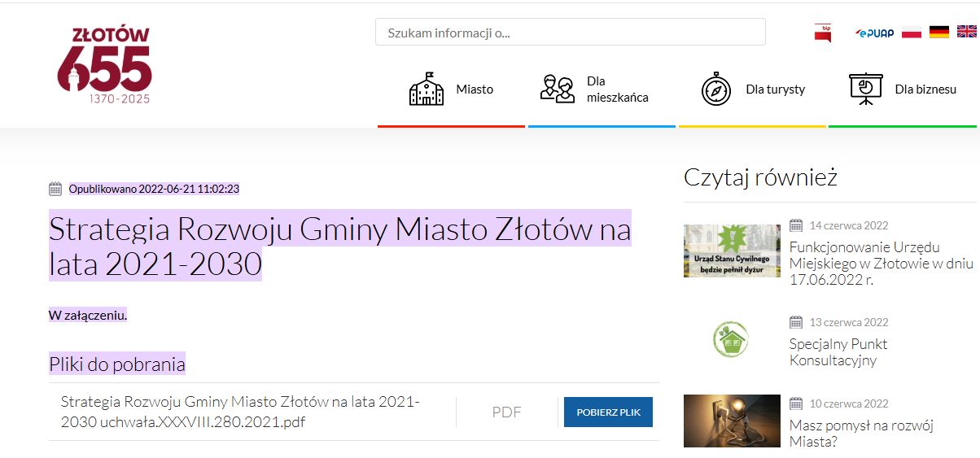The image size is (980, 458).
Task: Read article about Funkcjonowanie Urzędu Miejskiego
Action: (881, 263)
